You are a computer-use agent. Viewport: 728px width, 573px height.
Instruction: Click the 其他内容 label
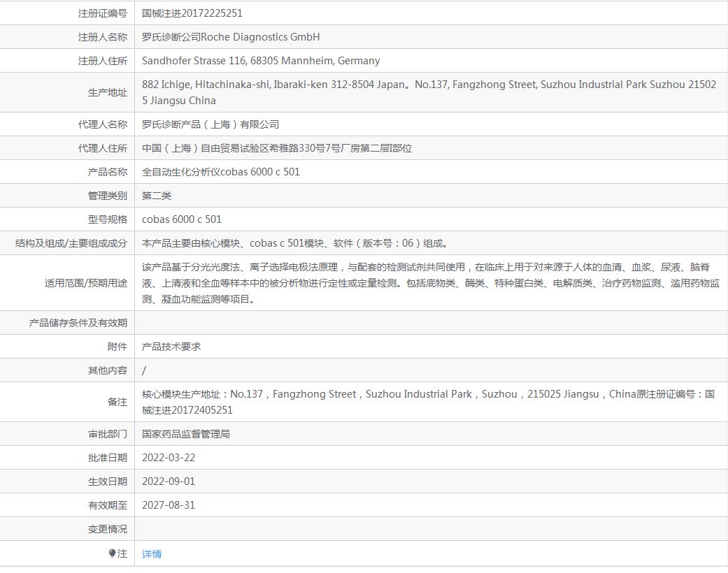click(x=107, y=370)
